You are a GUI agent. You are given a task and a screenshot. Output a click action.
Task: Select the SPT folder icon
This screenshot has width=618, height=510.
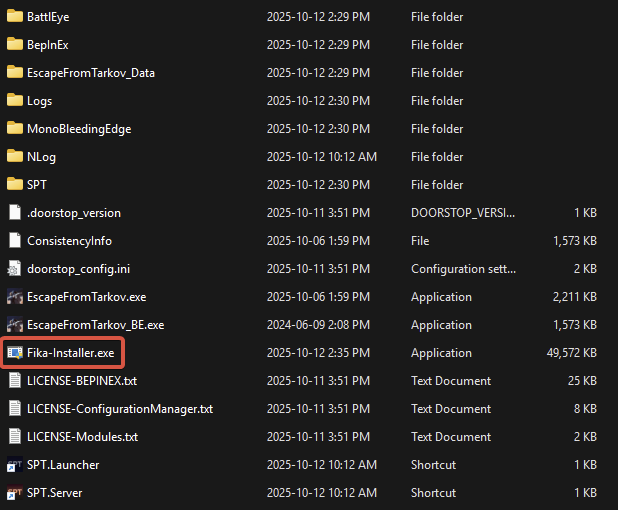(x=14, y=185)
